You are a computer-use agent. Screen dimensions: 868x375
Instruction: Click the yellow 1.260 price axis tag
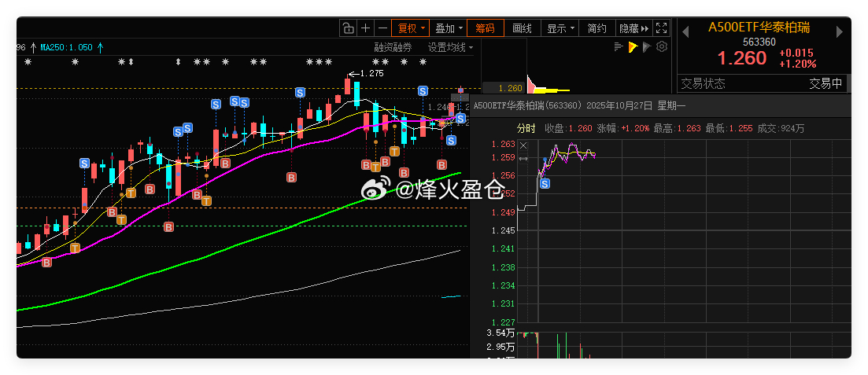[x=503, y=88]
